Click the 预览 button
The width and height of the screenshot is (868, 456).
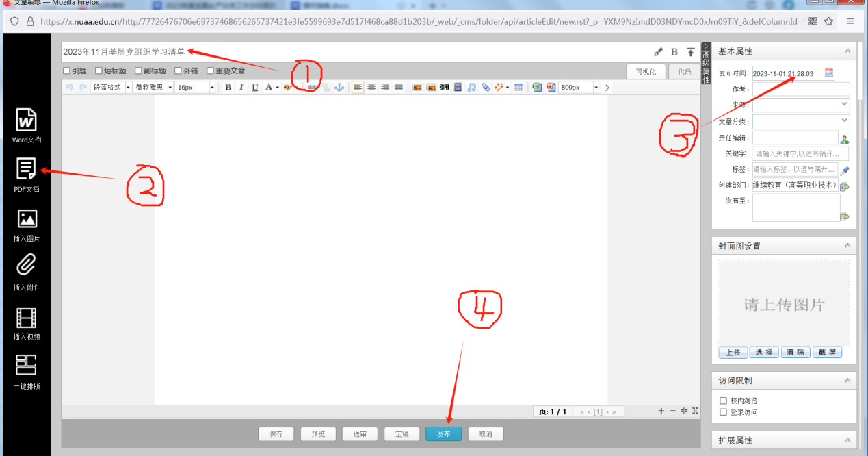318,434
